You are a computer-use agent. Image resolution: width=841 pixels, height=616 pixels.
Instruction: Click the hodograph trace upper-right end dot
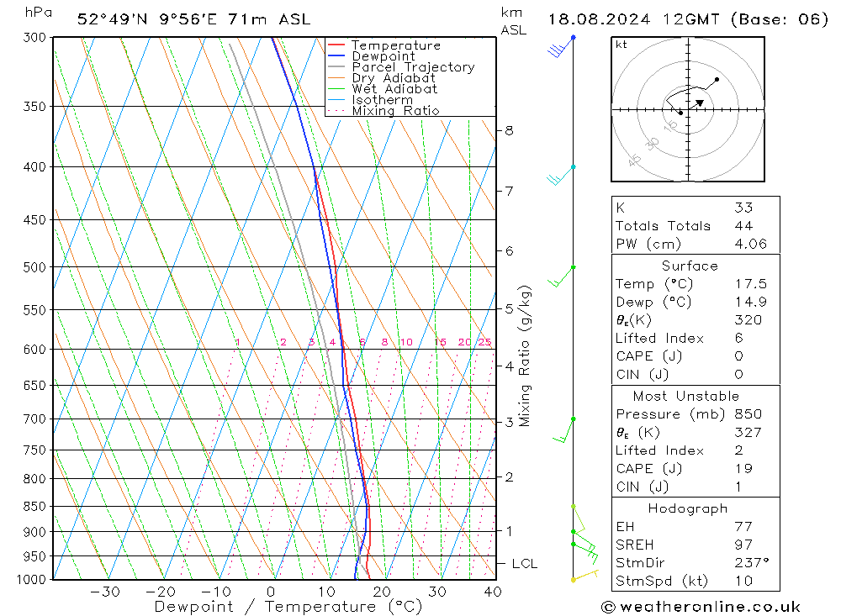717,79
